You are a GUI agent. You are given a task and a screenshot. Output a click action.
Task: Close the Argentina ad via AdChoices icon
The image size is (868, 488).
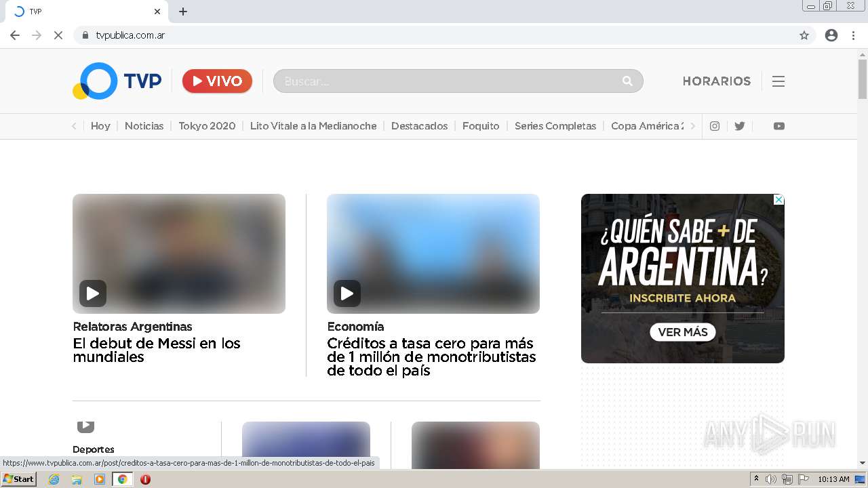click(779, 200)
